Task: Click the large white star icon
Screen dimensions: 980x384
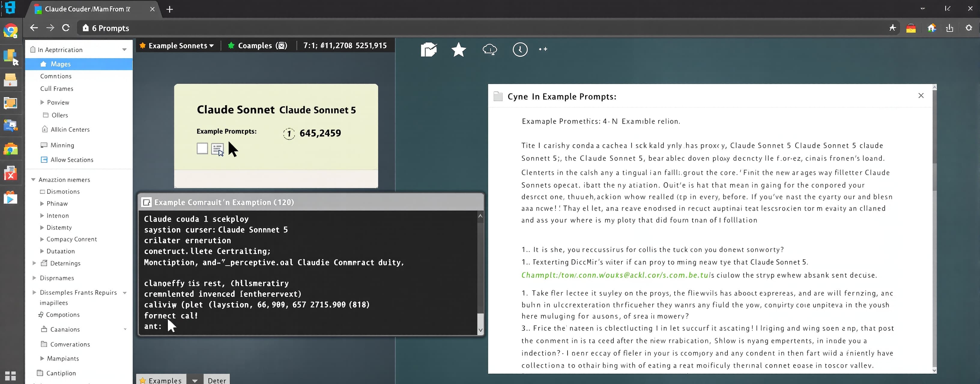Action: (459, 49)
